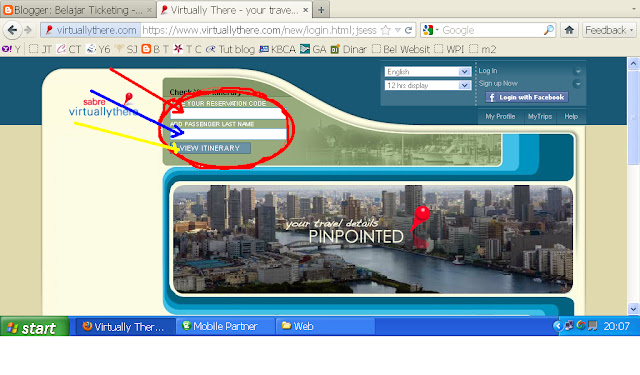Click Login with Facebook button
The height and width of the screenshot is (375, 640).
point(527,97)
